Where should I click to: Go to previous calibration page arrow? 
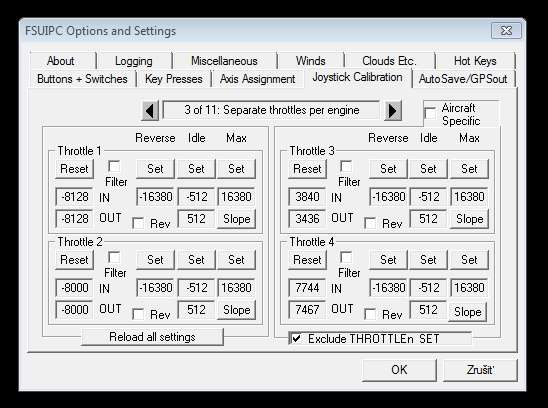point(150,111)
